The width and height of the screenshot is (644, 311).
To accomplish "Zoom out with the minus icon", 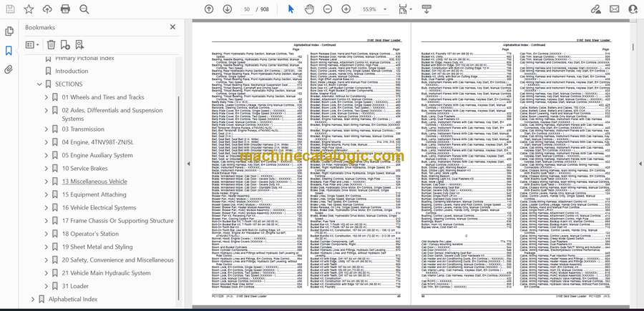I will pyautogui.click(x=327, y=9).
